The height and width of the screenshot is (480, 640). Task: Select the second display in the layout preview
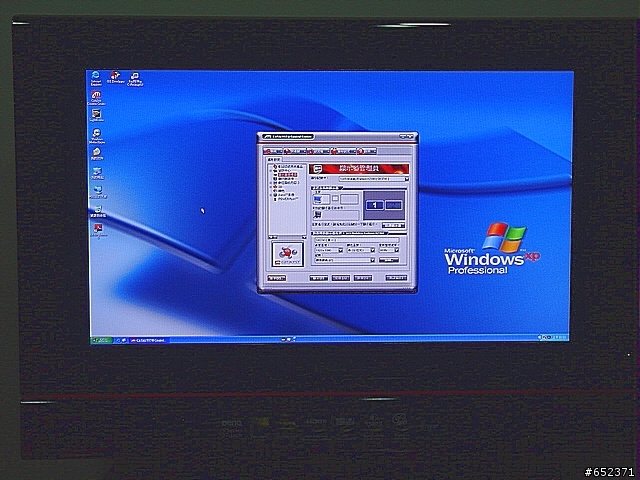[x=393, y=205]
